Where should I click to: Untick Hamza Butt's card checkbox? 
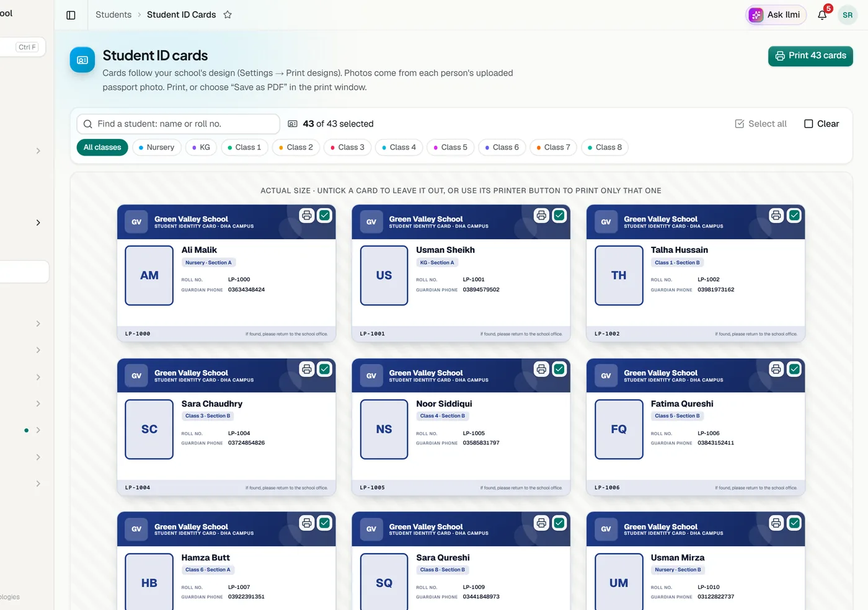324,523
